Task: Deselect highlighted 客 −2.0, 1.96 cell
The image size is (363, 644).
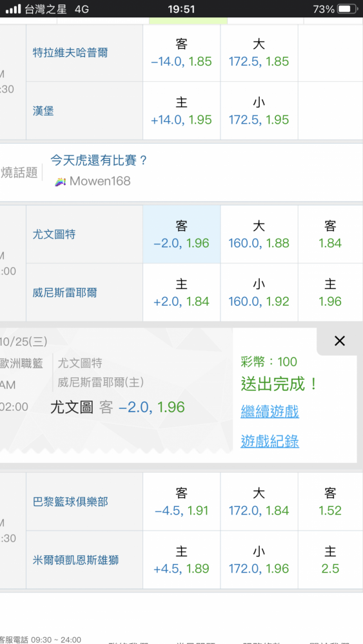Action: coord(181,234)
